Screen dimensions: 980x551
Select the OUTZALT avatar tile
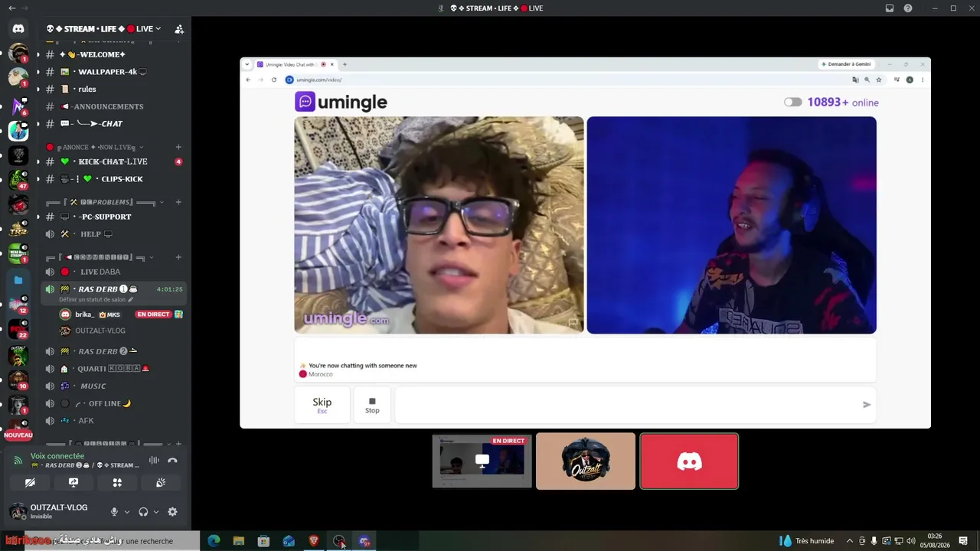coord(586,461)
